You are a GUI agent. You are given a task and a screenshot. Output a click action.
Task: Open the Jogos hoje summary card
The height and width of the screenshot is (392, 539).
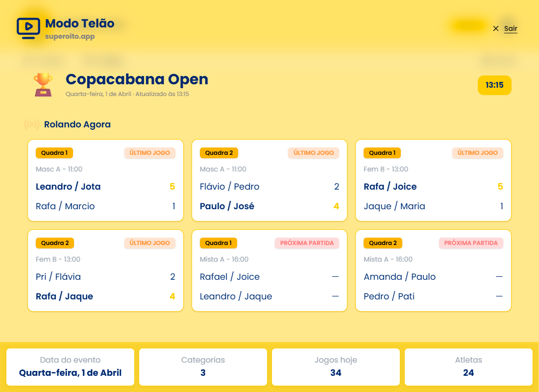click(336, 367)
